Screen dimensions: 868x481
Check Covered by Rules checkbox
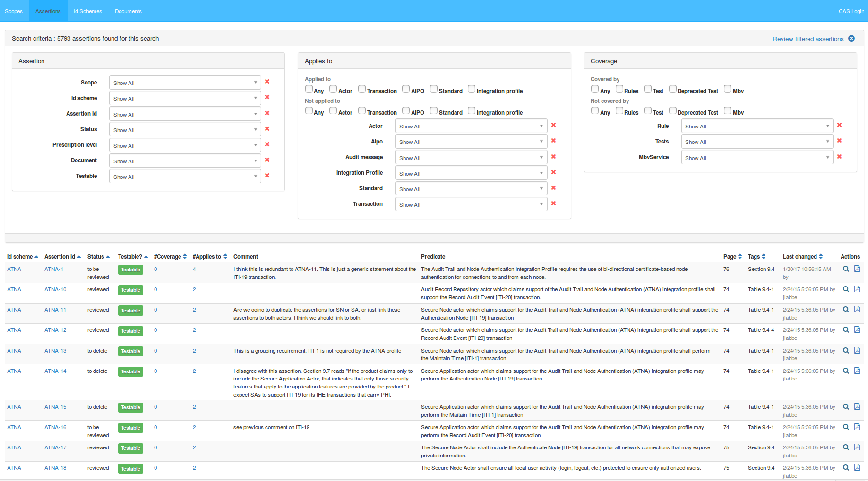(x=619, y=89)
